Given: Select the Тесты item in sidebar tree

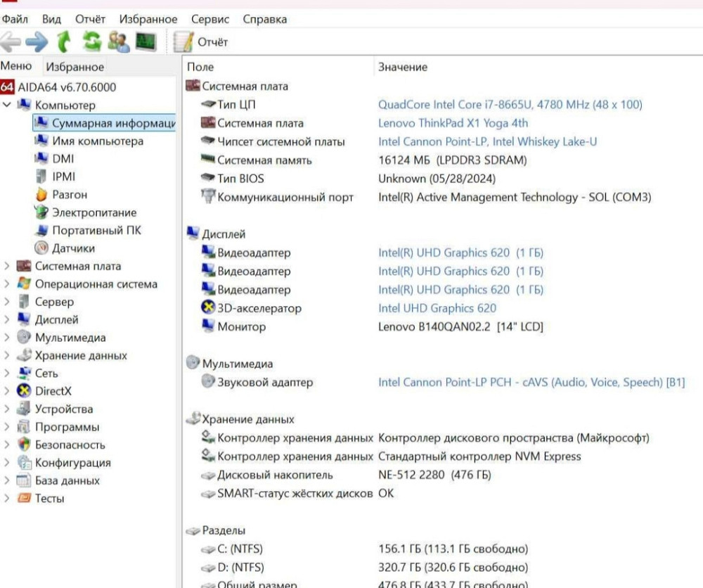Looking at the screenshot, I should coord(49,499).
